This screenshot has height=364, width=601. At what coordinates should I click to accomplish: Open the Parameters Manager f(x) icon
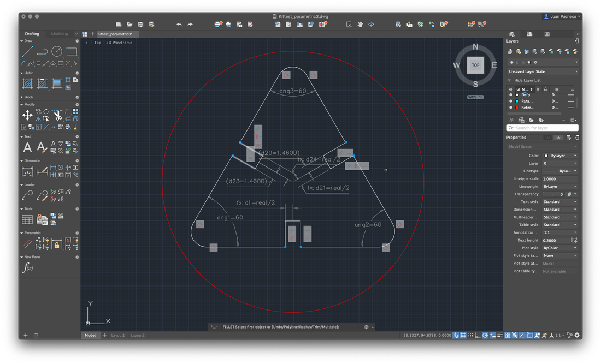pyautogui.click(x=28, y=267)
